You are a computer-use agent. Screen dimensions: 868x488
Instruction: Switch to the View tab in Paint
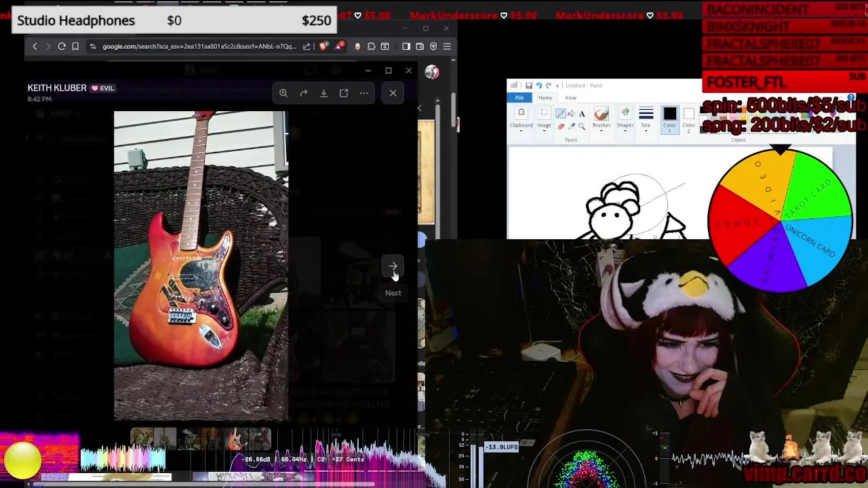click(x=570, y=98)
